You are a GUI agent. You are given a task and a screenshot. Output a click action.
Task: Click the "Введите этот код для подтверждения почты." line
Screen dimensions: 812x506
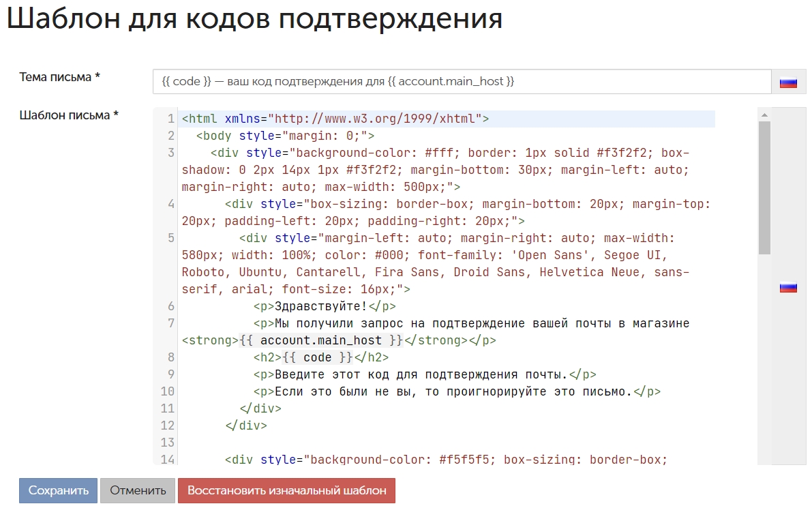425,374
